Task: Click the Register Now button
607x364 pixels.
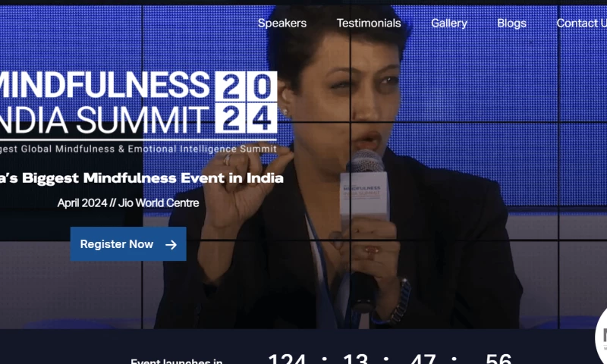Action: tap(128, 243)
